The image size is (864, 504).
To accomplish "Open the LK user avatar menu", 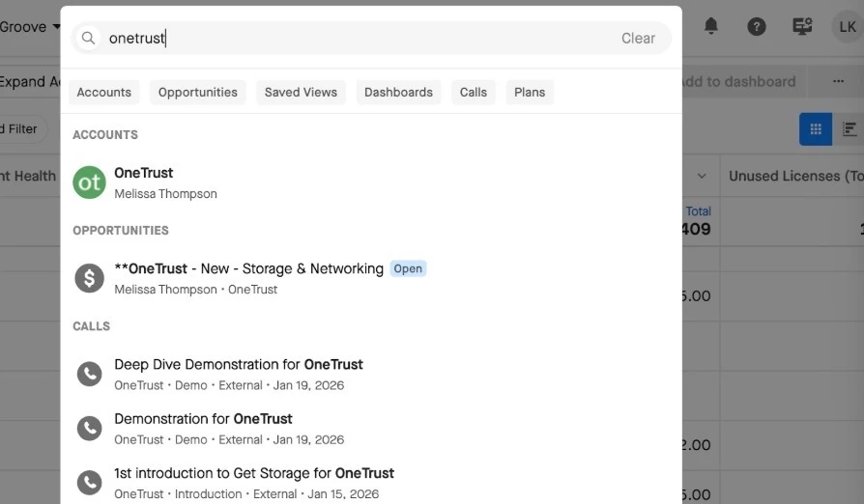I will click(848, 26).
